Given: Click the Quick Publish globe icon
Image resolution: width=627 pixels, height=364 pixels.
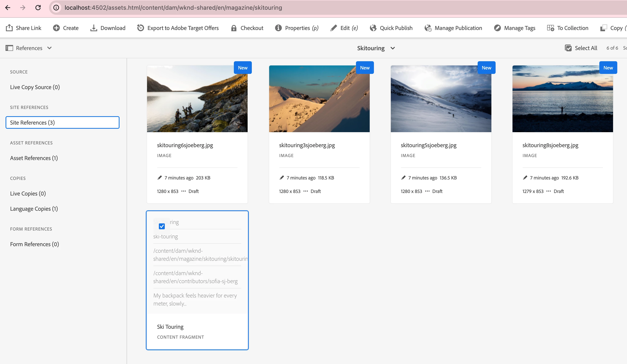Looking at the screenshot, I should point(373,28).
